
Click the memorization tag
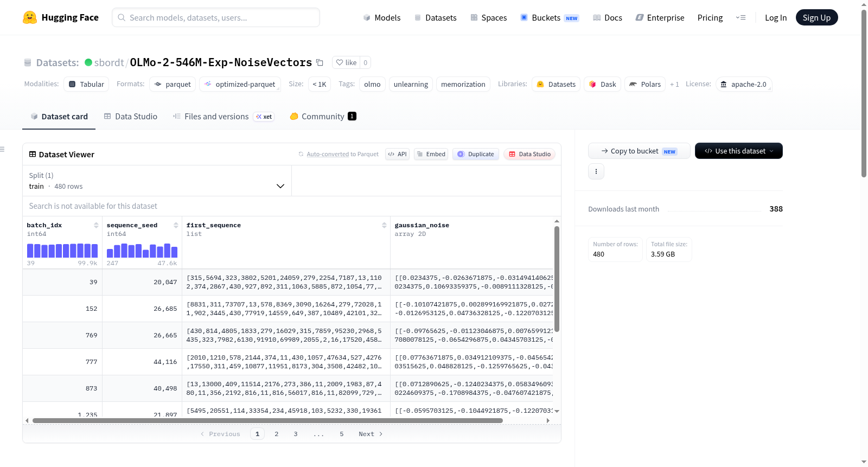pos(463,84)
